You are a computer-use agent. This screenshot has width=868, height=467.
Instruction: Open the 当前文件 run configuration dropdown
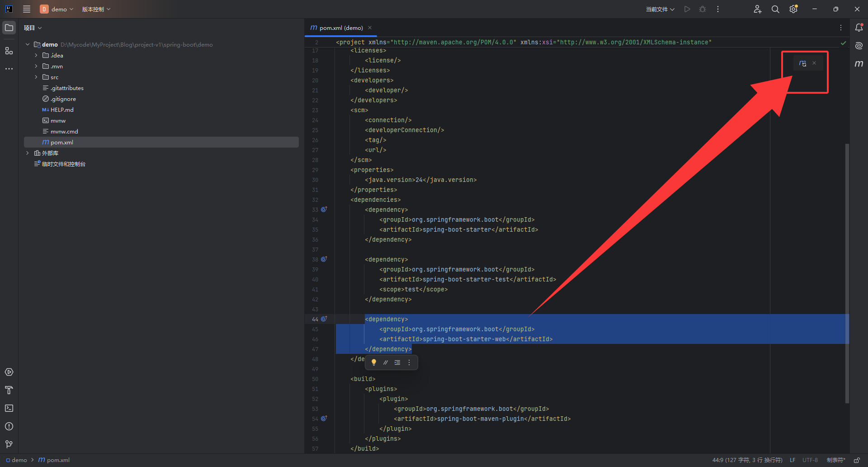[x=660, y=9]
